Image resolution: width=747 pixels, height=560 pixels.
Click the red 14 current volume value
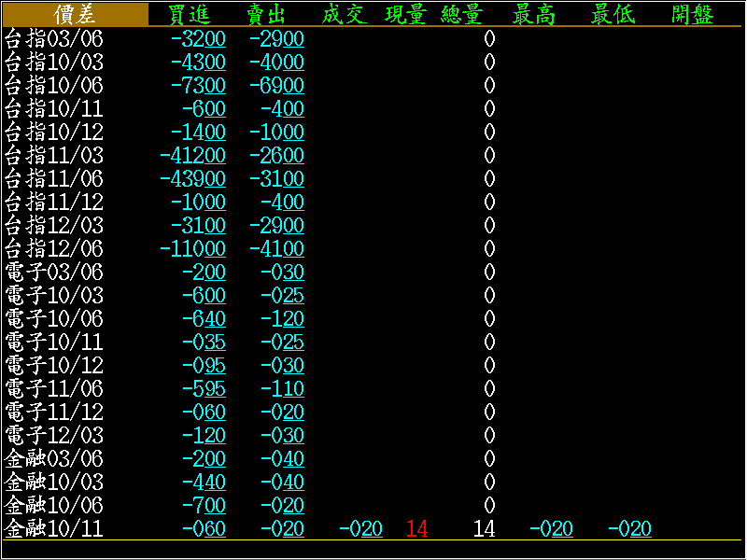(416, 529)
